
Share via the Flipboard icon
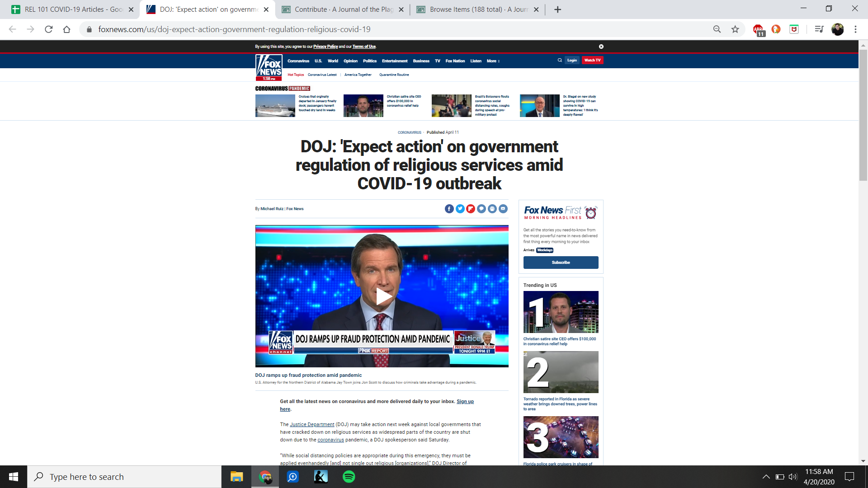click(x=471, y=209)
